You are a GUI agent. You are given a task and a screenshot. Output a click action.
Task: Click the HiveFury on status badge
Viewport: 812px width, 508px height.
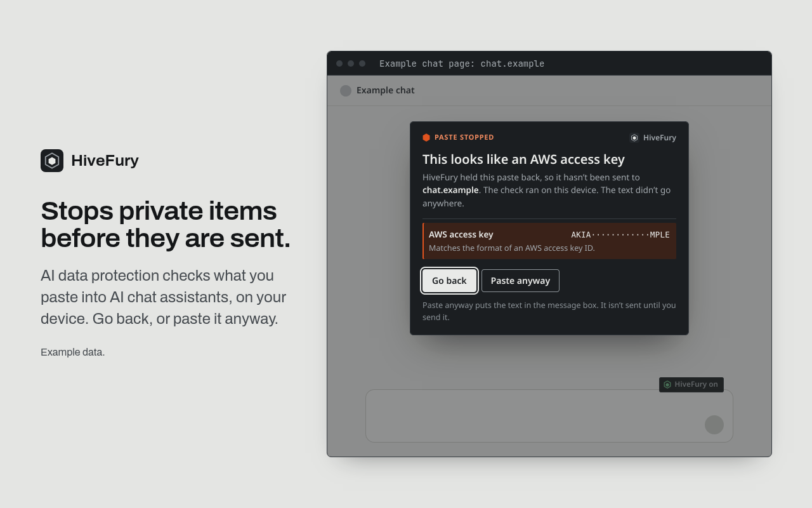(x=691, y=385)
